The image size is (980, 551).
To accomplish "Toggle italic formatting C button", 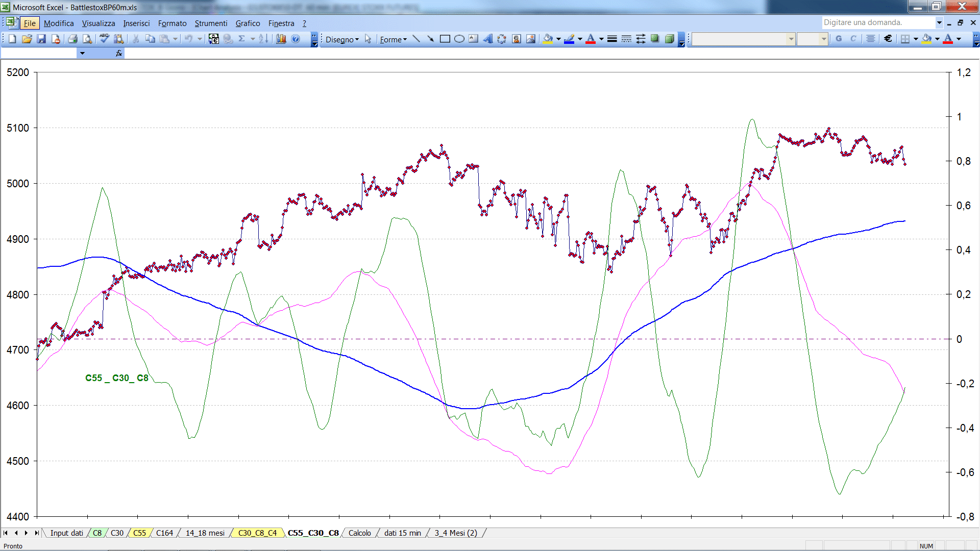I will click(853, 39).
